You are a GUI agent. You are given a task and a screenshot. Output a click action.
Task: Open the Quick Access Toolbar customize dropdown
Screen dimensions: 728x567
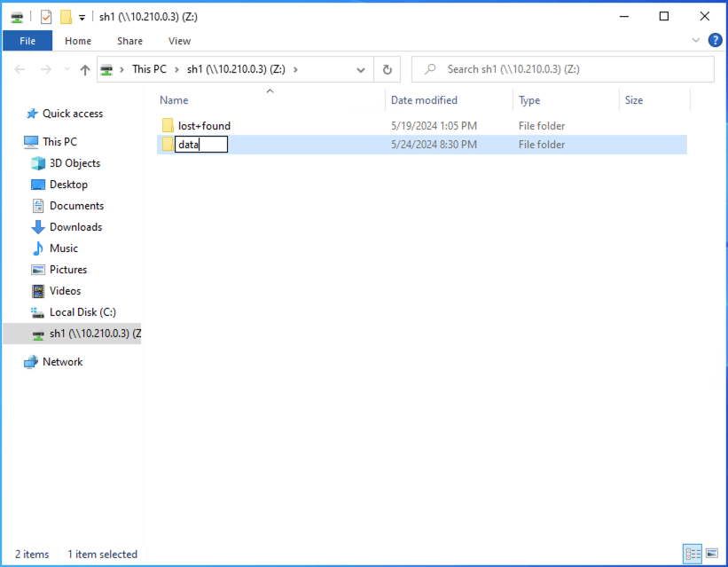click(82, 16)
